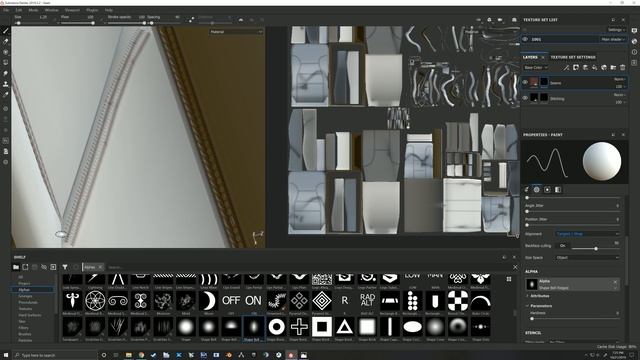640x360 pixels.
Task: Switch to the Layers tab
Action: [530, 57]
